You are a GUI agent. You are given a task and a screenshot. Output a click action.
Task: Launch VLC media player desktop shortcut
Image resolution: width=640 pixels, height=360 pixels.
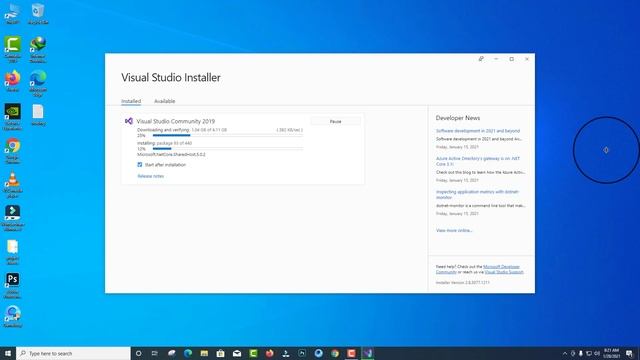(13, 184)
